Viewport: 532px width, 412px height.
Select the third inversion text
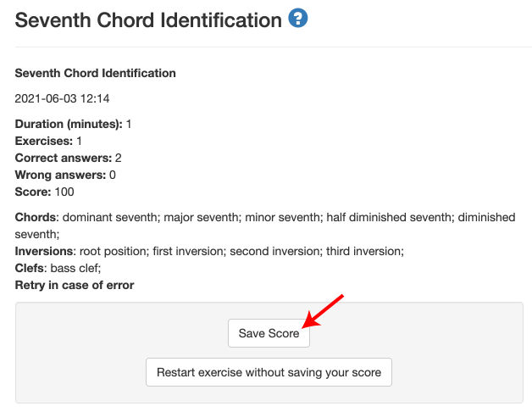[x=363, y=251]
